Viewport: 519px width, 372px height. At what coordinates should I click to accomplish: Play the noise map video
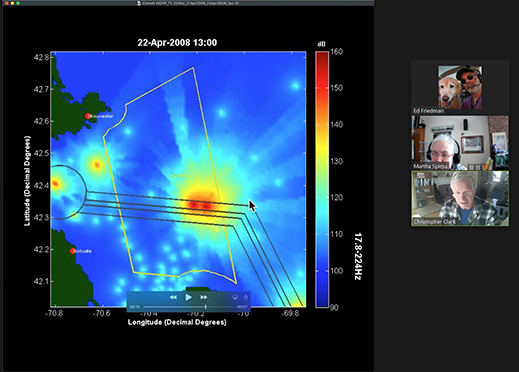pyautogui.click(x=188, y=297)
